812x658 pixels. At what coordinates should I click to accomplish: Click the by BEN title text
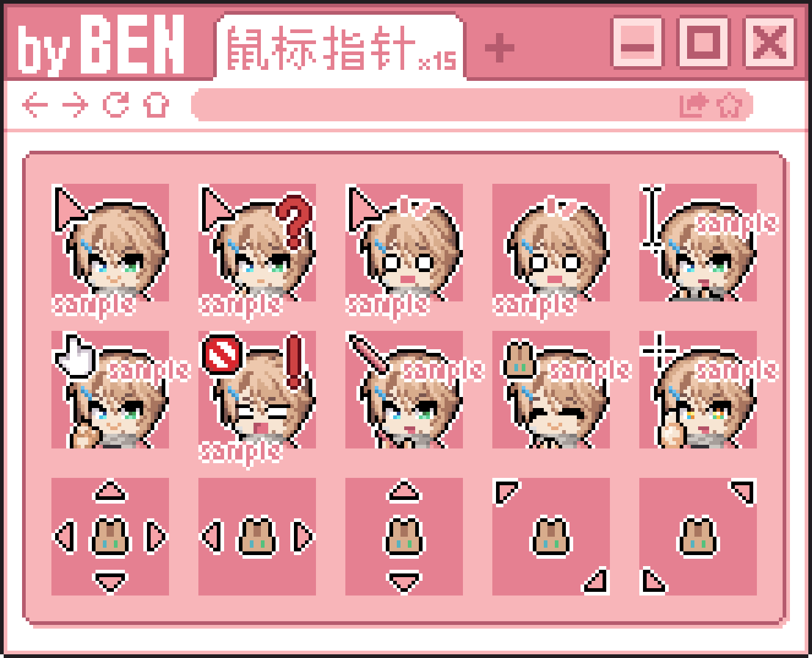click(x=102, y=44)
